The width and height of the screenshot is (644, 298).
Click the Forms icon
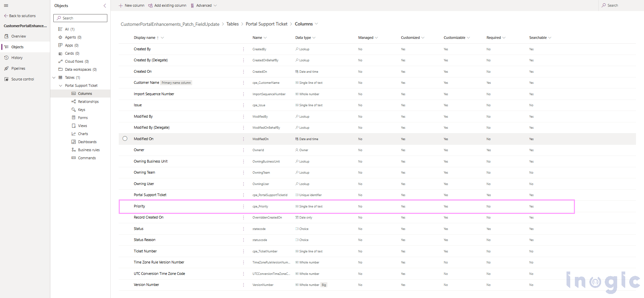pyautogui.click(x=73, y=118)
